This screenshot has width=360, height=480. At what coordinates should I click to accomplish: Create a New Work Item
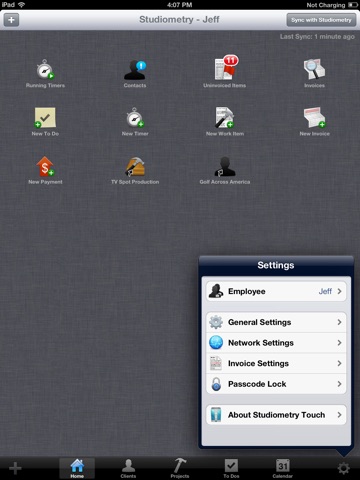click(x=225, y=118)
